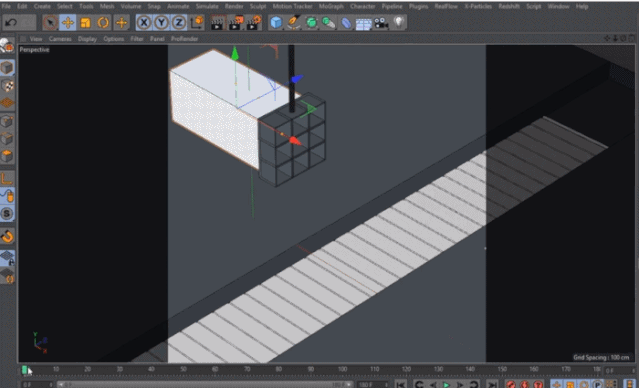Click the Camera object icon
This screenshot has height=388, width=639.
point(381,23)
